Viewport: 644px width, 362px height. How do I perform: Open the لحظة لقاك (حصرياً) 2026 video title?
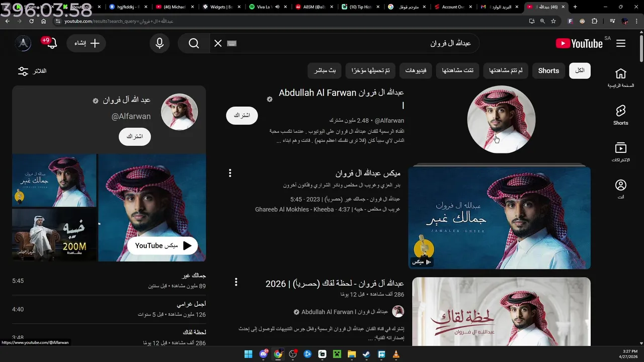pos(335,284)
